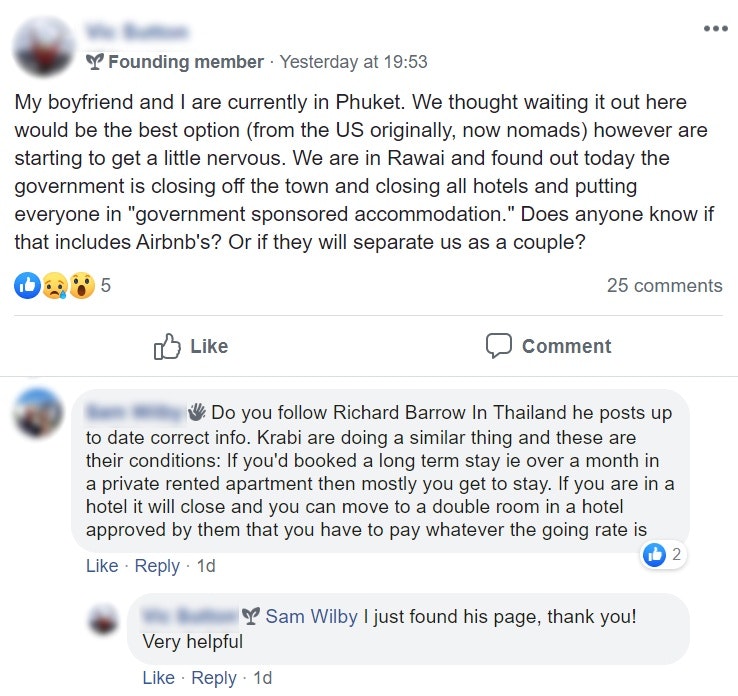
Task: Open the post options three-dots menu
Action: point(715,28)
